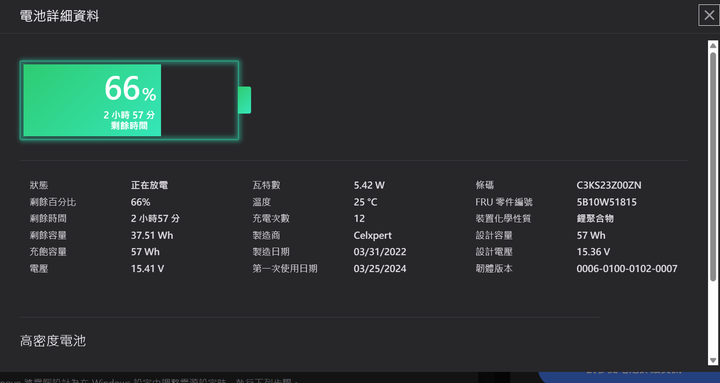
Task: Click the 充電次數 label
Action: (271, 219)
